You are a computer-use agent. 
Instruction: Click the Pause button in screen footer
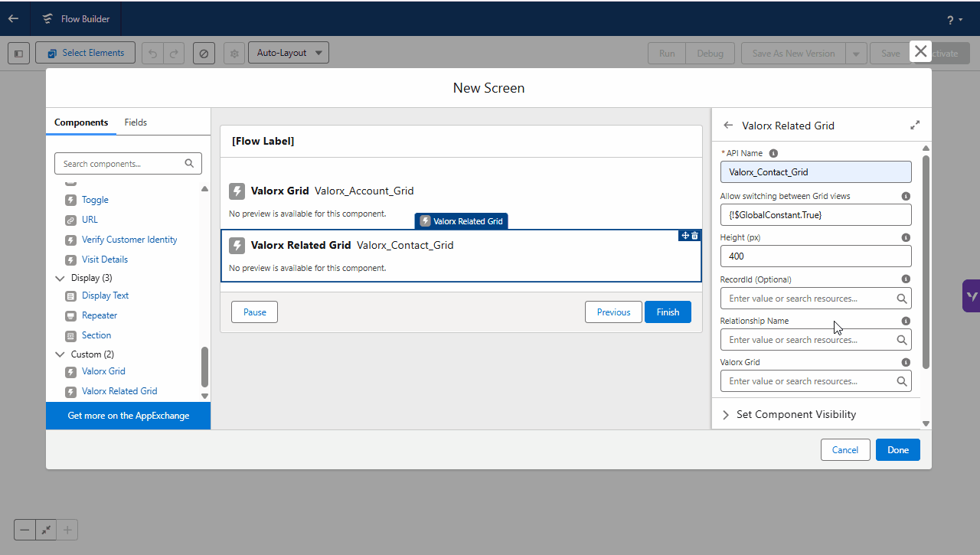[254, 312]
